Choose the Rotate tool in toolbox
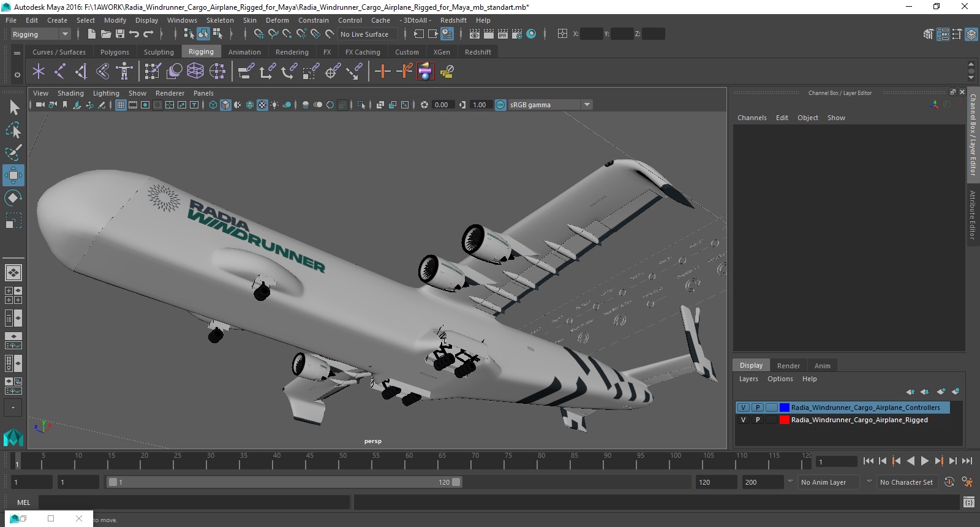Viewport: 980px width, 527px height. click(13, 198)
